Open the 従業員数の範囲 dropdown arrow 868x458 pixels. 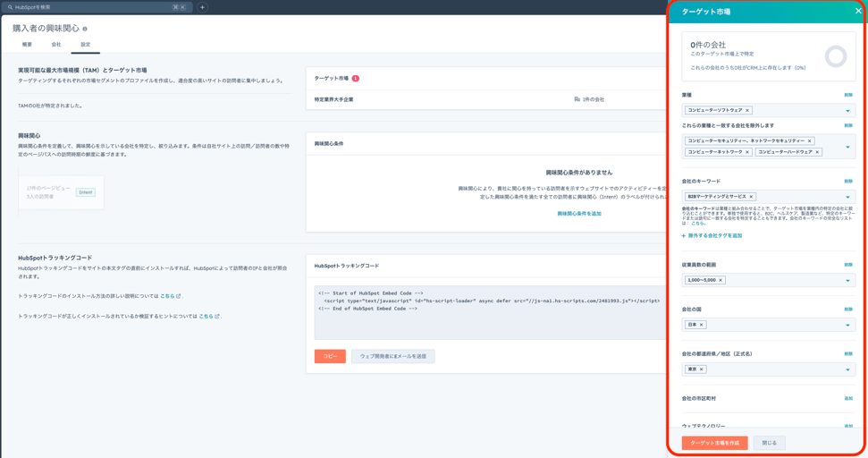point(847,280)
